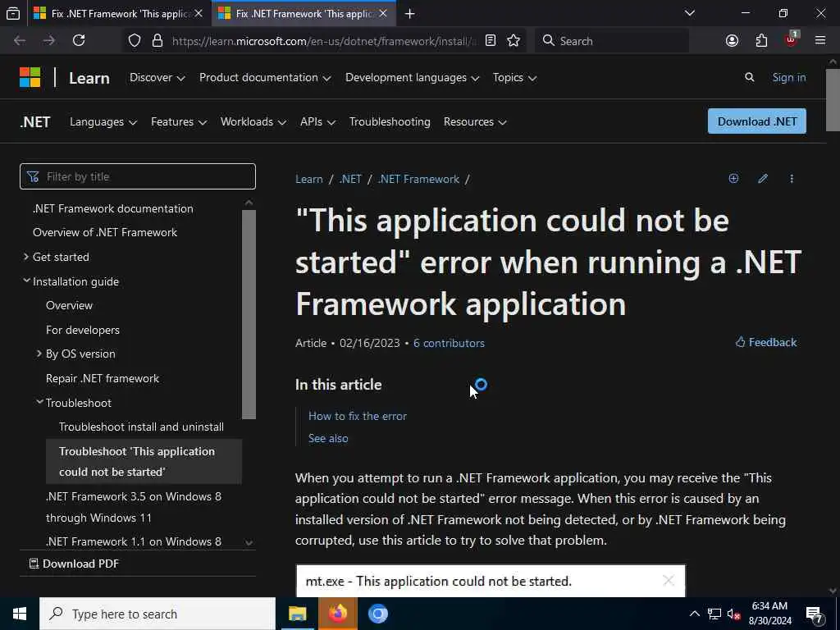840x630 pixels.
Task: Click the site security padlock icon
Action: pyautogui.click(x=157, y=41)
